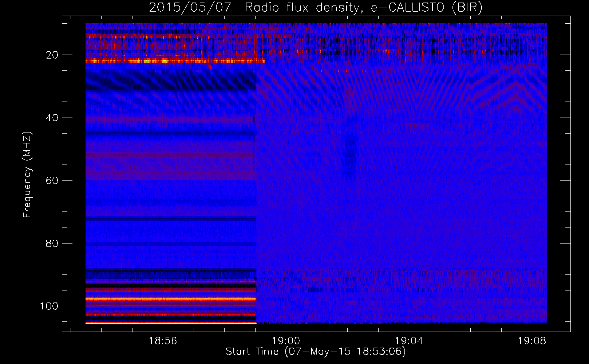Click the '100' frequency tick label
This screenshot has width=589, height=364.
tap(49, 306)
